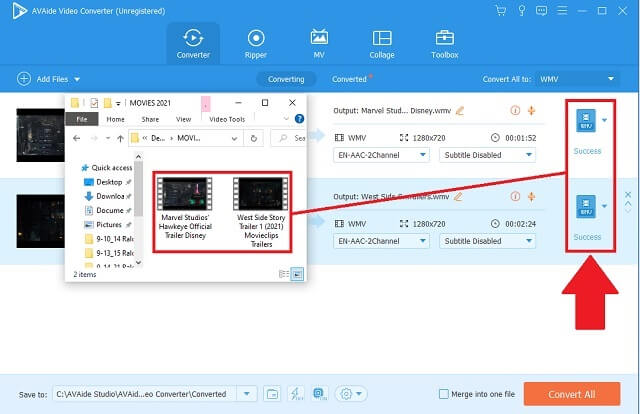This screenshot has width=640, height=414.
Task: Open the Home ribbon tab in Explorer
Action: (116, 119)
